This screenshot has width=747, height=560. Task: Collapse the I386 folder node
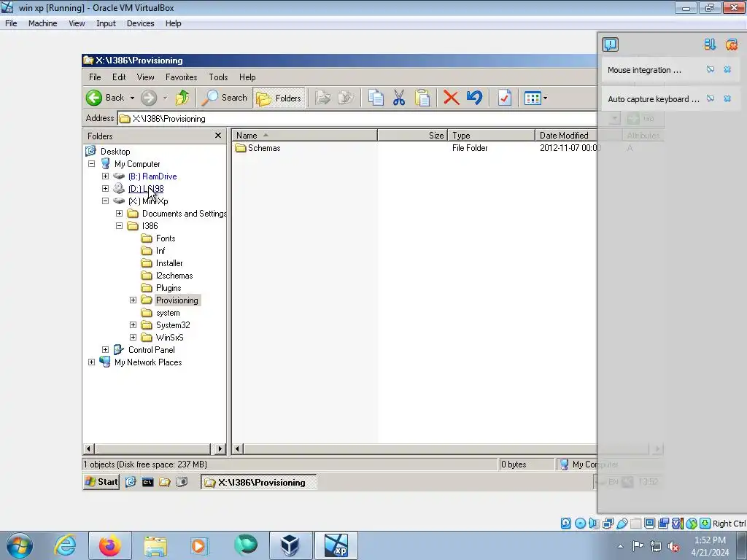tap(119, 226)
